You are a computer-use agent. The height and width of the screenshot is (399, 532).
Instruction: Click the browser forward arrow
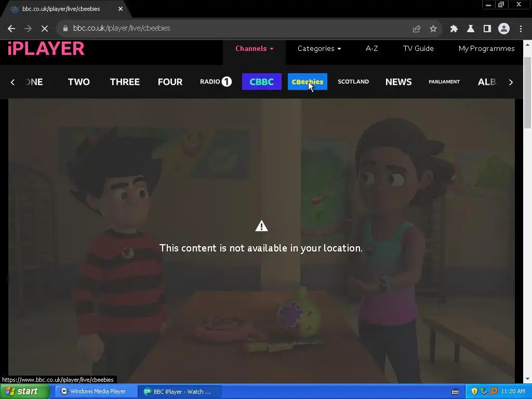point(28,29)
